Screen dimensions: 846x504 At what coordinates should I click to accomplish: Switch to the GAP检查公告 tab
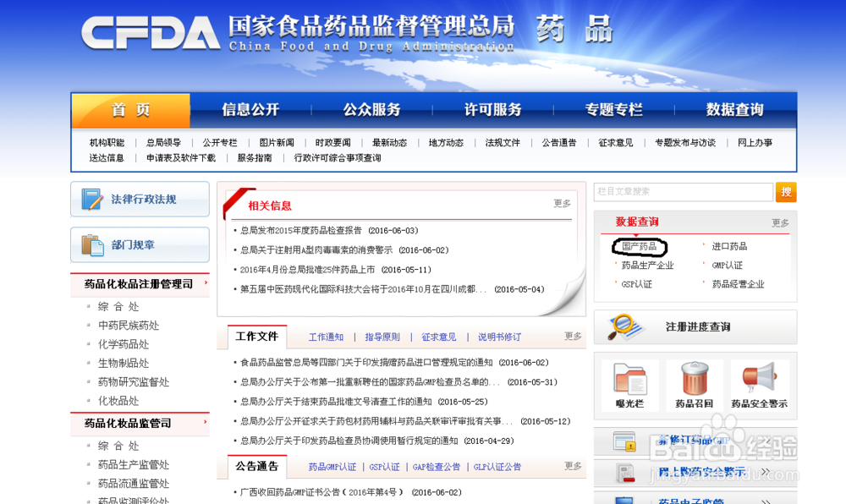click(437, 467)
